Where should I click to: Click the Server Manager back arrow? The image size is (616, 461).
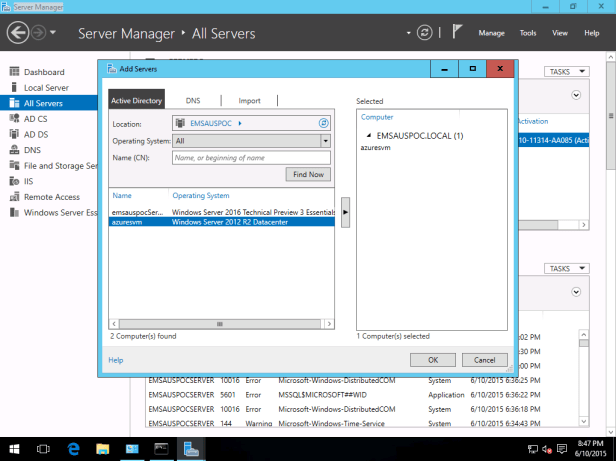(18, 33)
